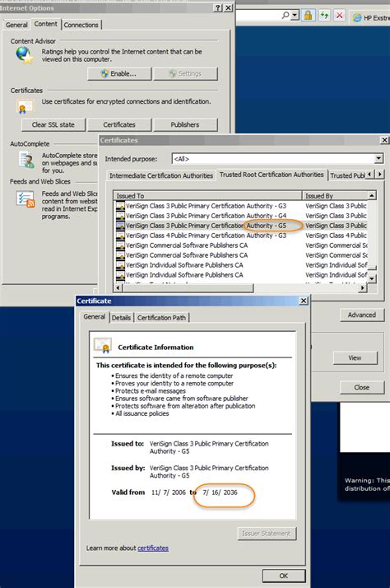
Task: Click the Enable... button for Content Advisor
Action: pyautogui.click(x=119, y=73)
